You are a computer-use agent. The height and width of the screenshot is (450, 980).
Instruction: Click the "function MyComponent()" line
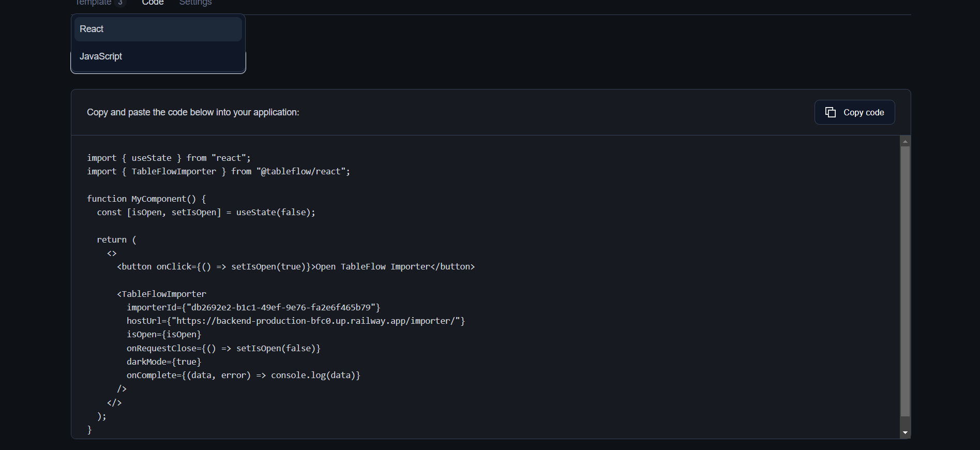tap(146, 199)
